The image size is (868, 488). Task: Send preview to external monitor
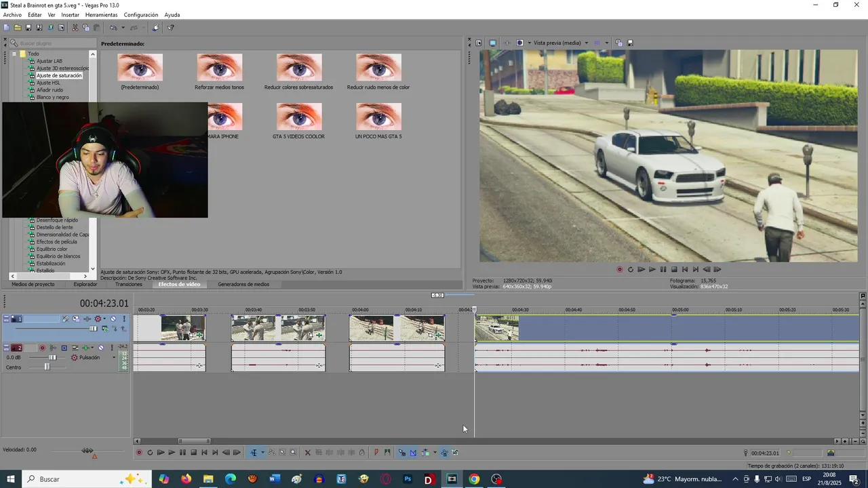coord(492,43)
